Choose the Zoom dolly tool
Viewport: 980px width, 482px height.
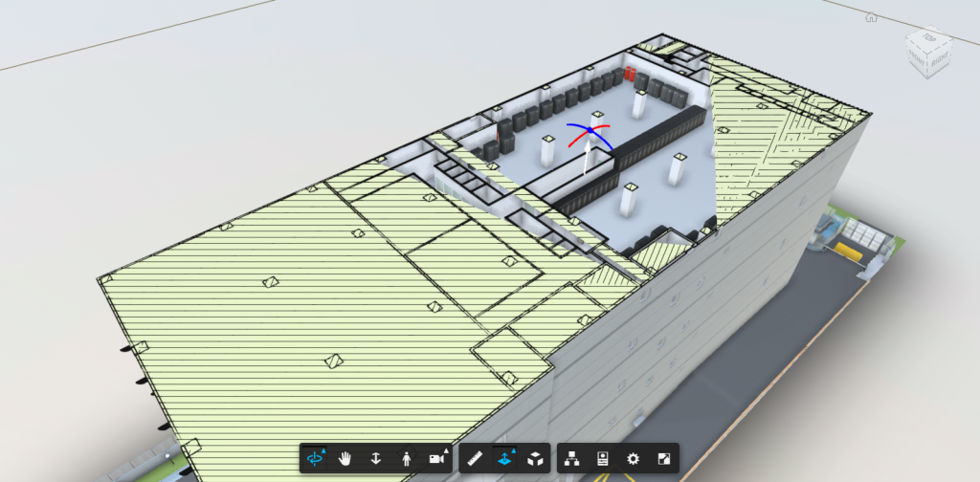coord(375,459)
